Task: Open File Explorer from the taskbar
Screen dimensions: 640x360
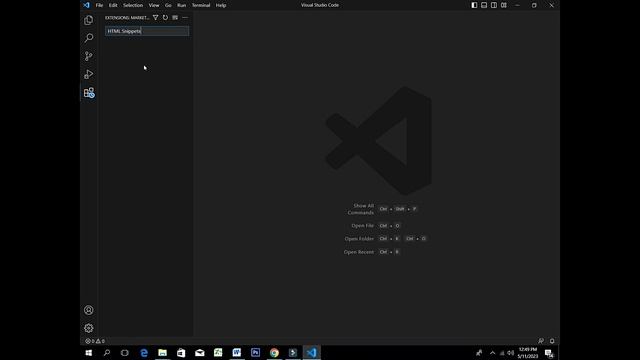Action: (162, 353)
